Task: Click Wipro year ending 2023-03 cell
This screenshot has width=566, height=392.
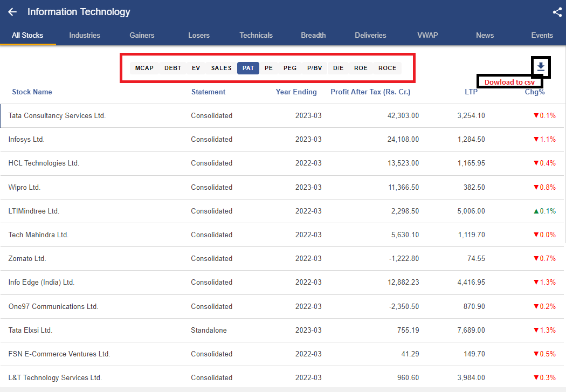Action: [x=308, y=187]
